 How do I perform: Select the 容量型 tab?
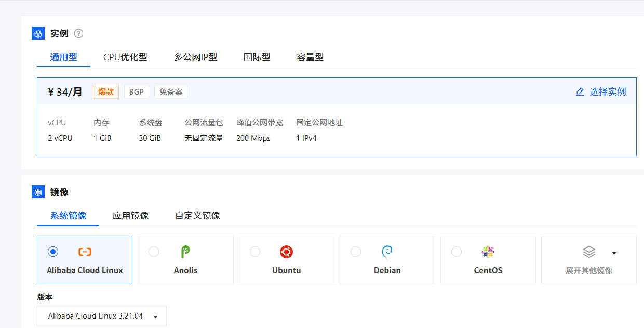click(x=310, y=57)
